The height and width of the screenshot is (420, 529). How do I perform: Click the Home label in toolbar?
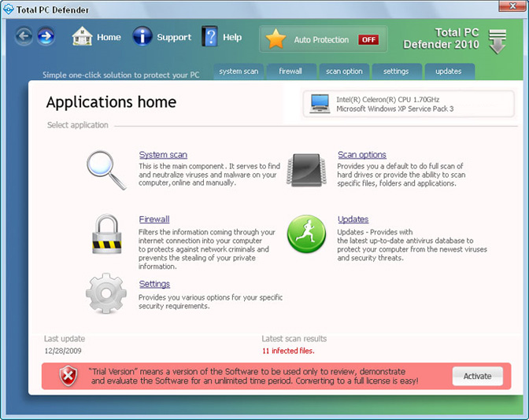pos(109,37)
